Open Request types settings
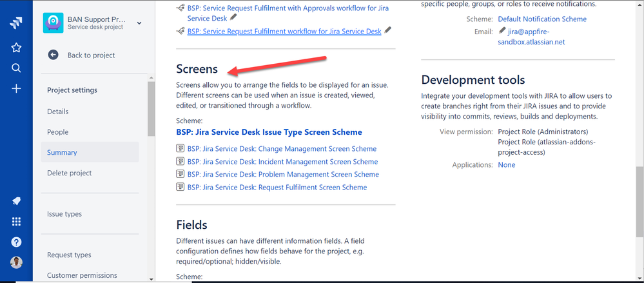This screenshot has width=644, height=283. pos(69,255)
